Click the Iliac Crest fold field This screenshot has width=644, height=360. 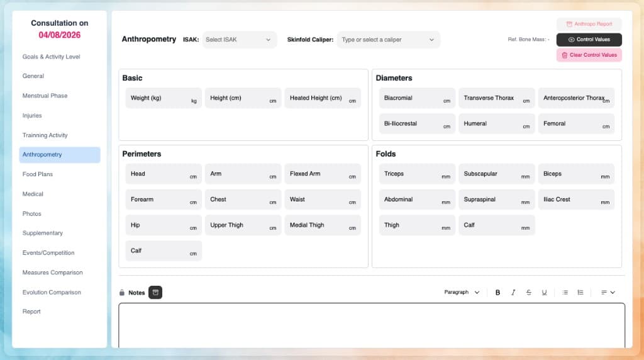click(x=577, y=200)
